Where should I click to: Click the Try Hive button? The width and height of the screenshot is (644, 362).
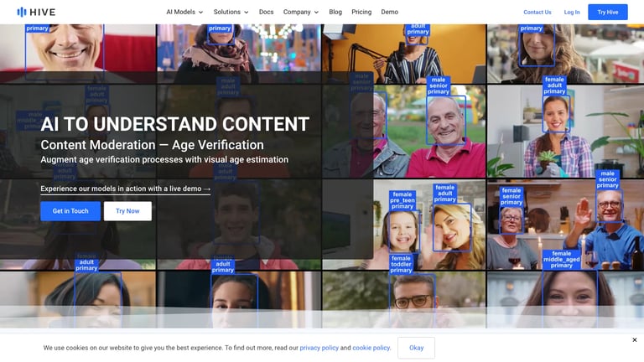607,12
